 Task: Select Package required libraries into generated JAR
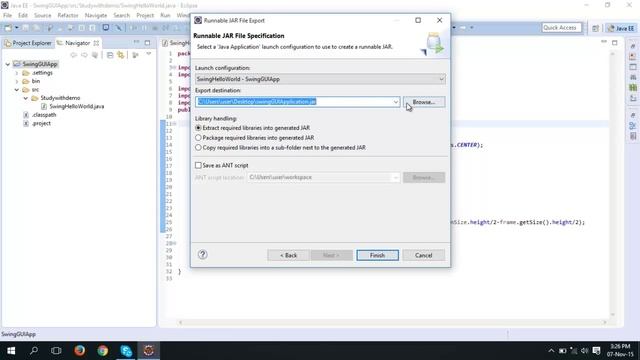pyautogui.click(x=255, y=138)
